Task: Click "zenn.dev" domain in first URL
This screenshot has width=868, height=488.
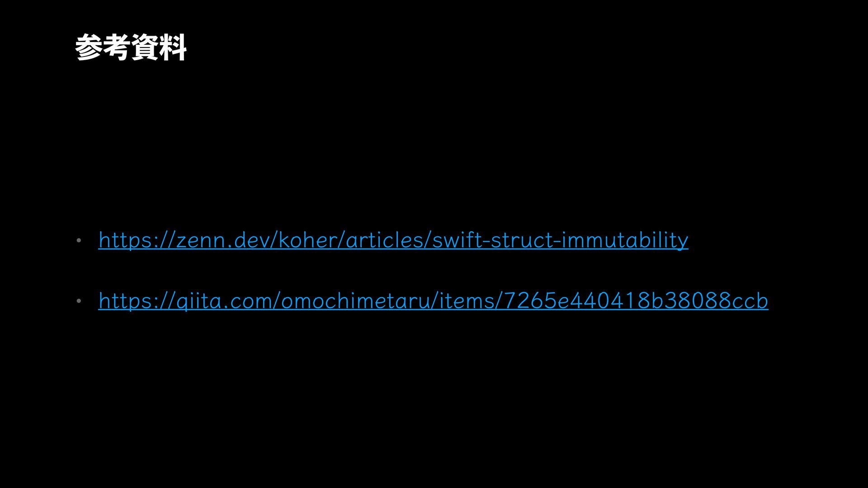Action: [x=222, y=240]
